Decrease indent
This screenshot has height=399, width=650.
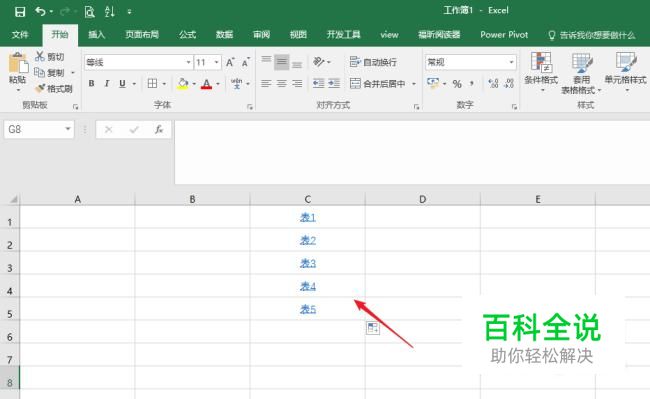[318, 84]
